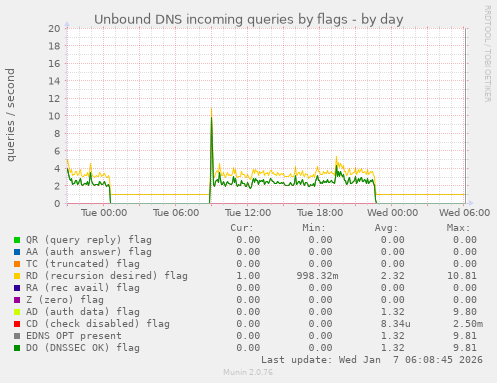The width and height of the screenshot is (497, 383).
Task: Click the 'RA (rec avail) flag' legend label
Action: pyautogui.click(x=83, y=288)
